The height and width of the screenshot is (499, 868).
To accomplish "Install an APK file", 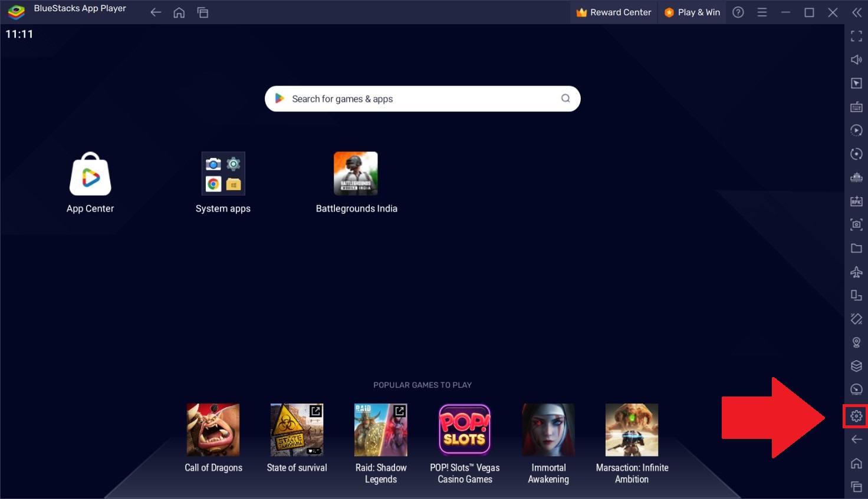I will click(x=856, y=201).
